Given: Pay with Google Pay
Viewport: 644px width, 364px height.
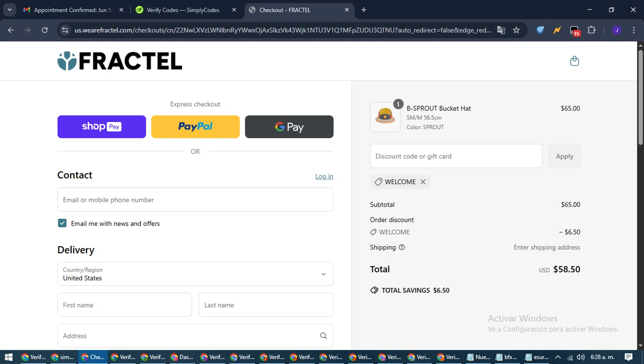Looking at the screenshot, I should pyautogui.click(x=289, y=127).
